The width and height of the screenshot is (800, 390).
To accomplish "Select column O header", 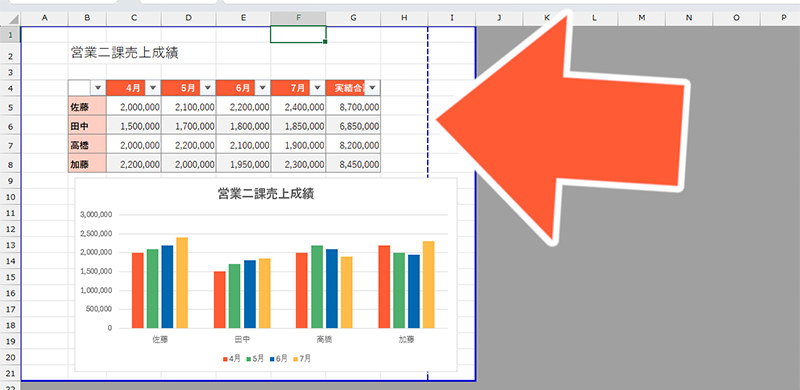I will [x=736, y=18].
